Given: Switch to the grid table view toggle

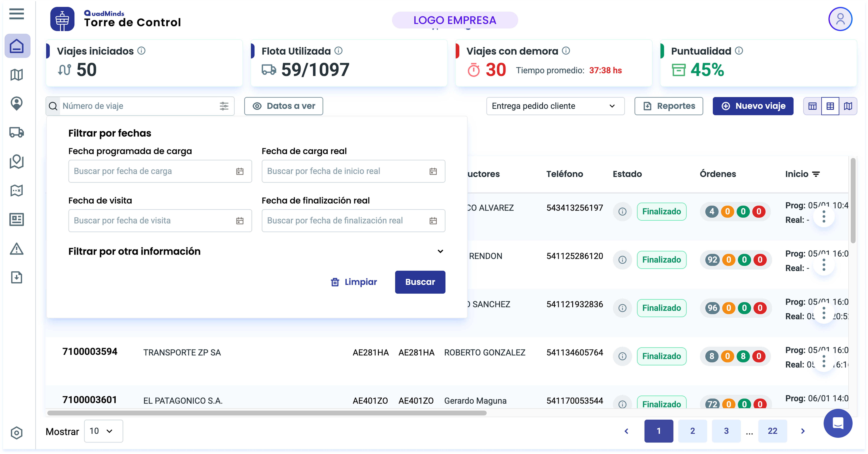Looking at the screenshot, I should [x=830, y=106].
